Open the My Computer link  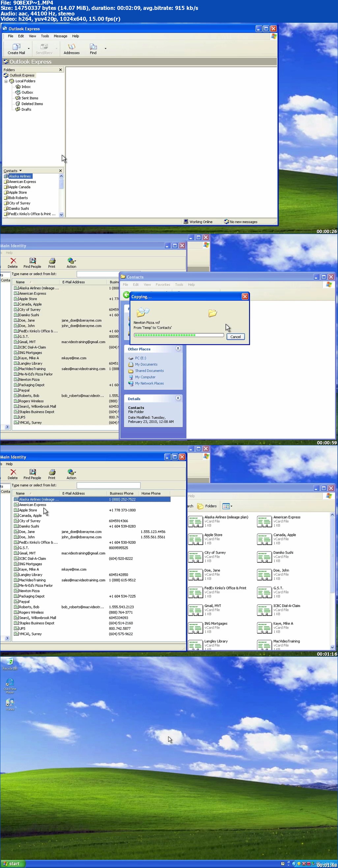click(145, 377)
